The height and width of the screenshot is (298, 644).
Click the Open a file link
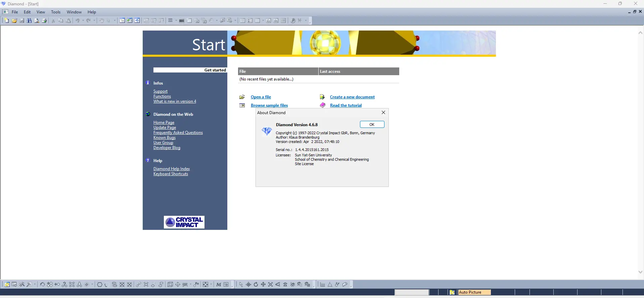[x=261, y=97]
